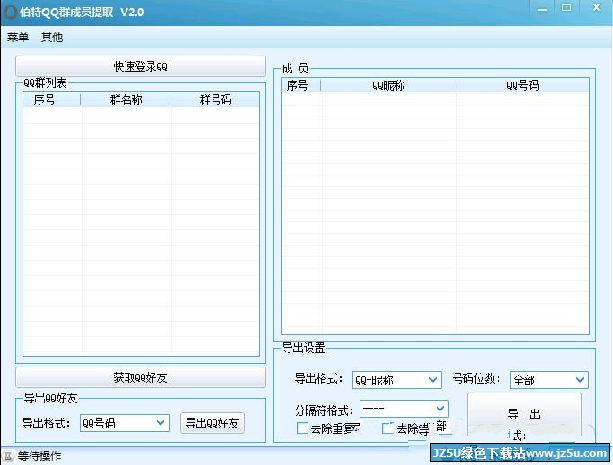
Task: Click the 等待操作 status text
Action: pyautogui.click(x=39, y=456)
